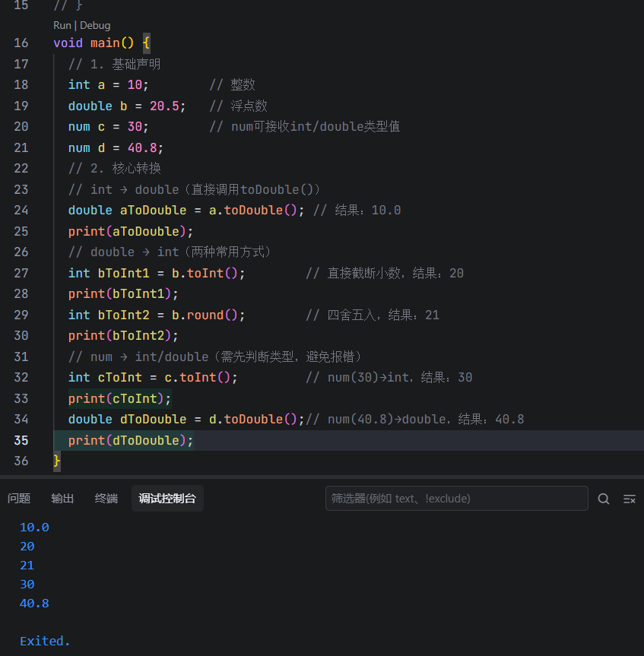Clear the debug console output
The width and height of the screenshot is (644, 656).
(629, 499)
